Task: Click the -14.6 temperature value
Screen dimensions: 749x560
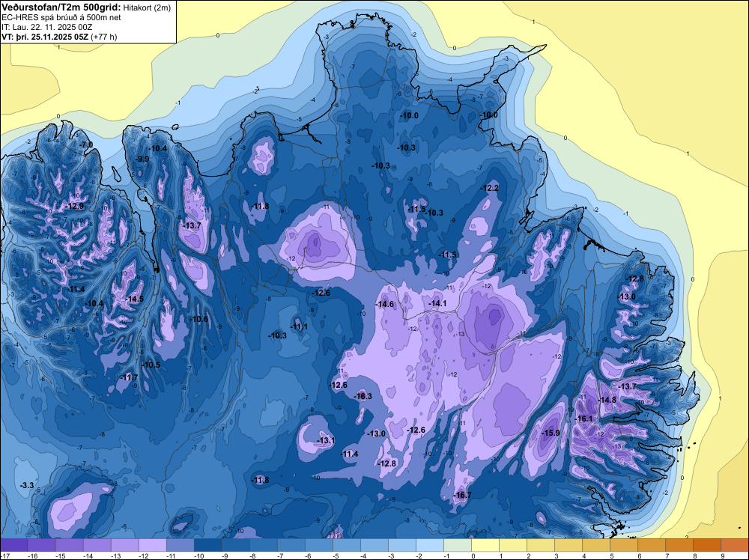Action: coord(384,304)
